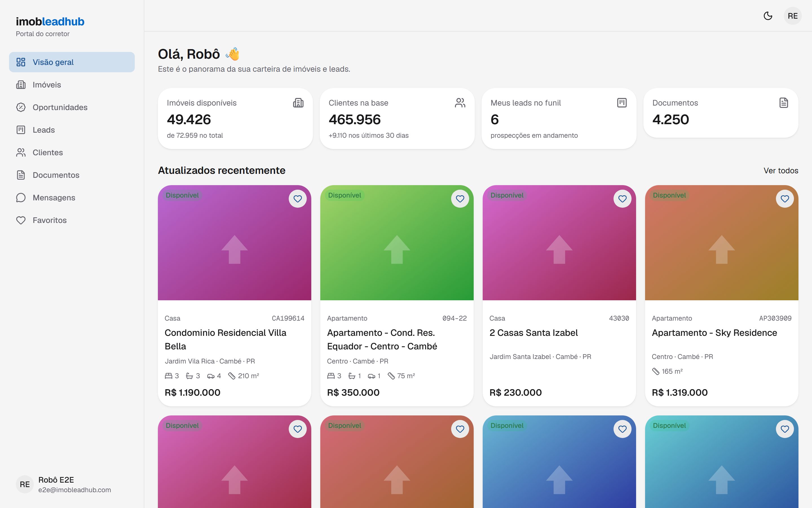This screenshot has height=508, width=812.
Task: Open Apartamento - Sky Residence listing title
Action: click(714, 333)
